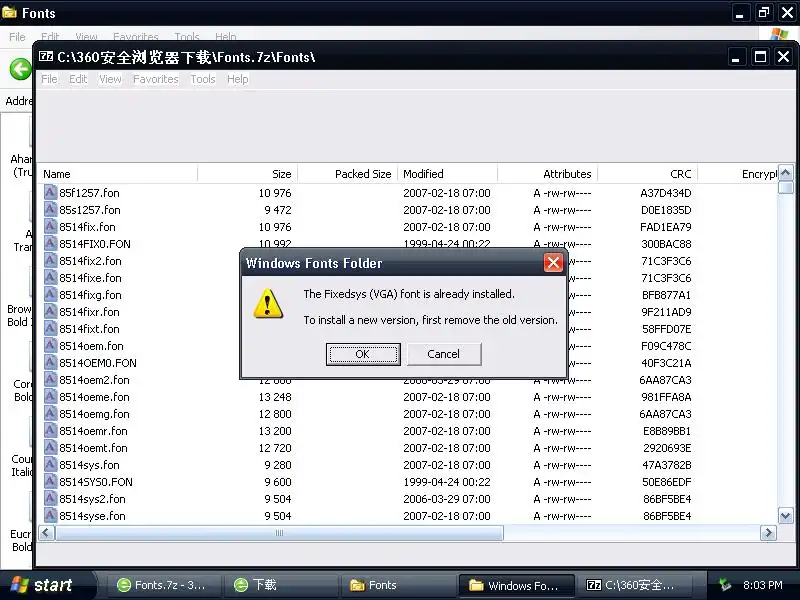Select font icon of 8514oem2.fon
This screenshot has height=600, width=800.
(50, 379)
